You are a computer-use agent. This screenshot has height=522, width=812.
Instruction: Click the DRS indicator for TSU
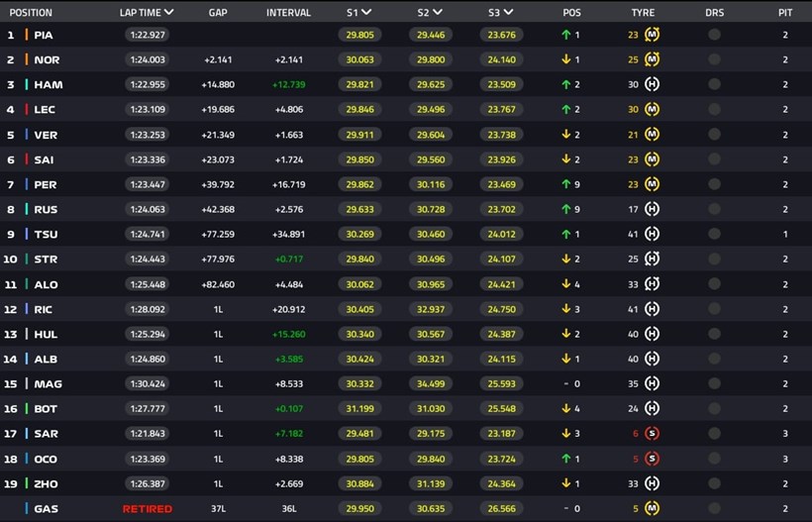coord(714,234)
